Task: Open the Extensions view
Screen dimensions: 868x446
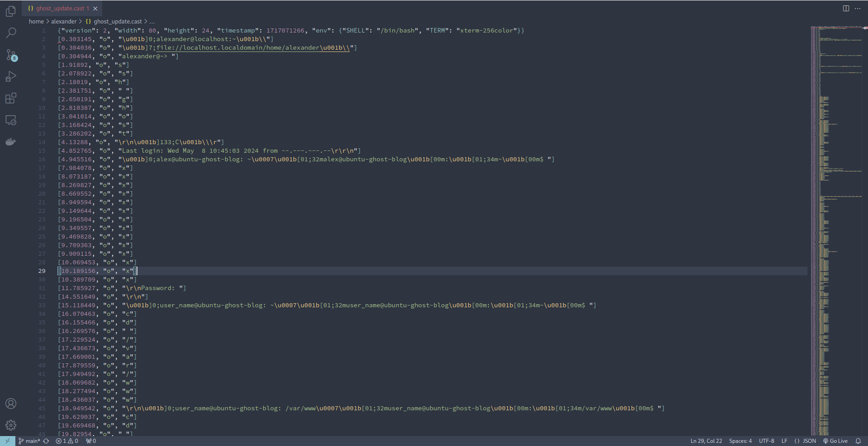Action: [10, 98]
